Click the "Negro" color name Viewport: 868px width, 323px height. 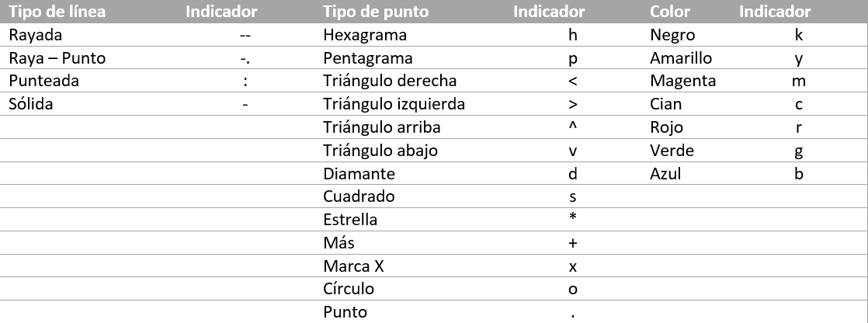click(x=672, y=35)
